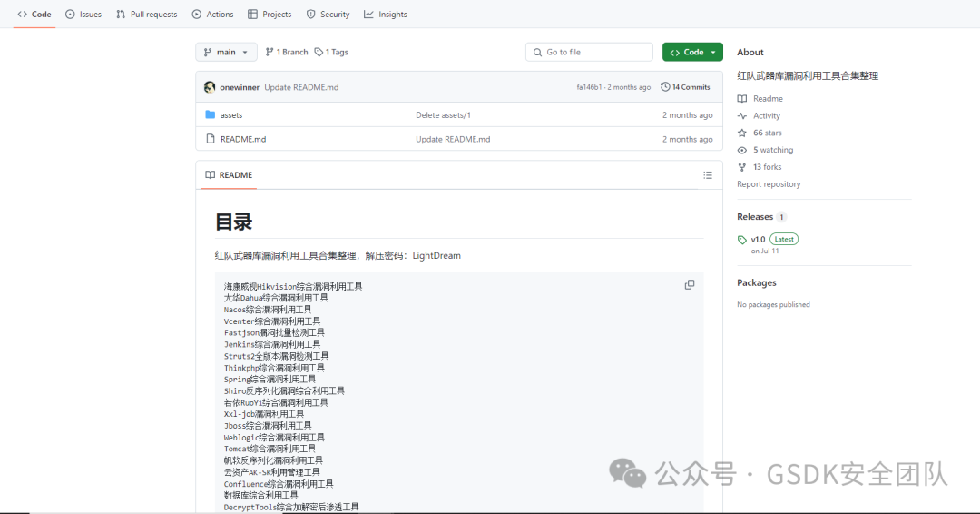The height and width of the screenshot is (514, 980).
Task: Click the tag icon beside v1.0
Action: tap(742, 240)
